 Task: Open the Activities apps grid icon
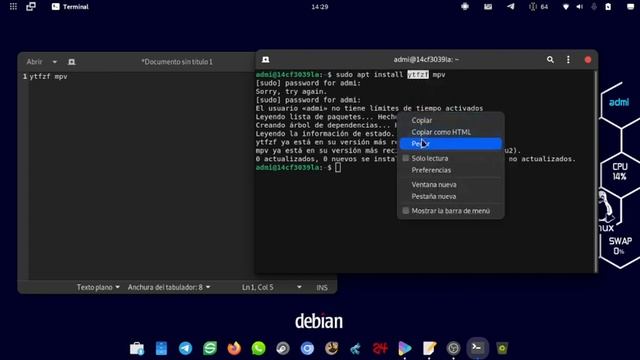(x=13, y=7)
